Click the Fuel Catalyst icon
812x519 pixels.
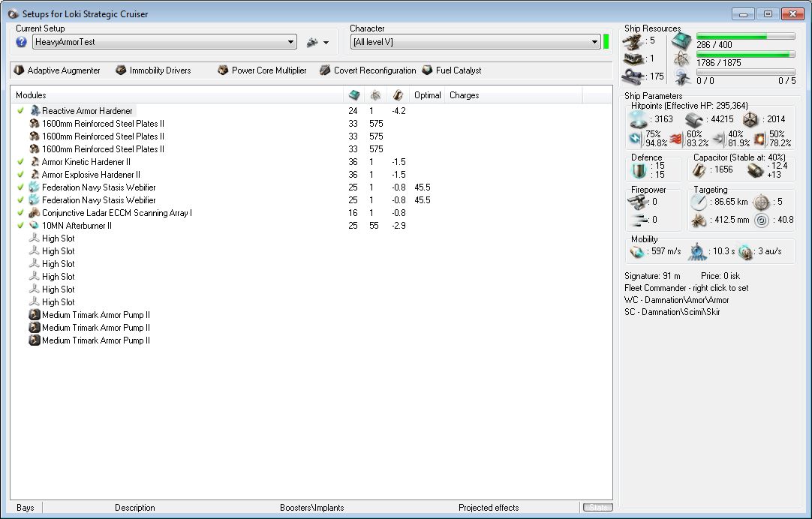point(427,70)
